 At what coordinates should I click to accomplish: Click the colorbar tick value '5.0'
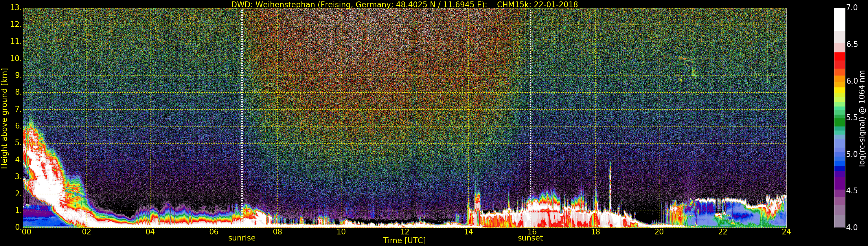852,154
